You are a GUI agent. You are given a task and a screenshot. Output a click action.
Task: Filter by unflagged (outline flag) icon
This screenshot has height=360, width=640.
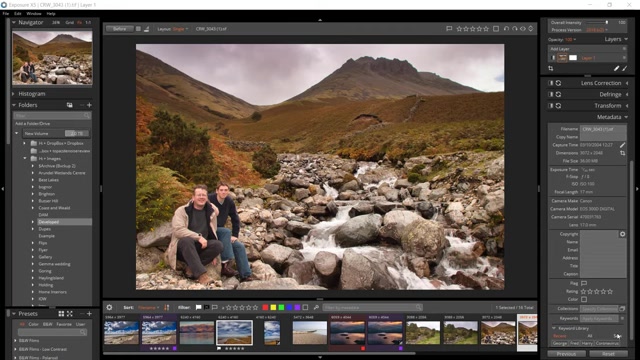[215, 307]
